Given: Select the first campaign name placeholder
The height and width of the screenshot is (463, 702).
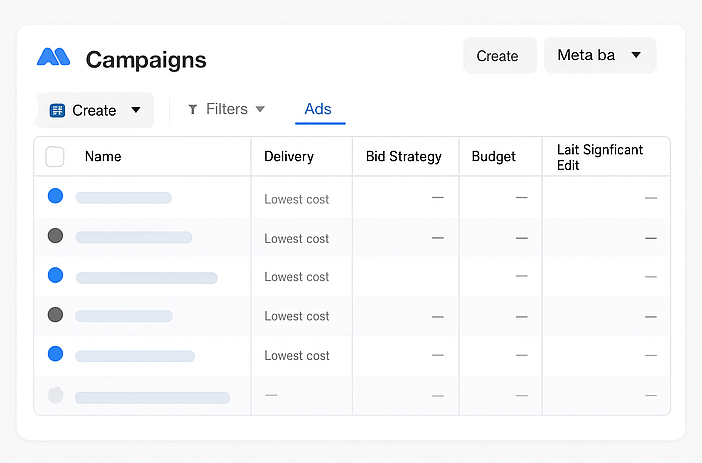Looking at the screenshot, I should (124, 198).
